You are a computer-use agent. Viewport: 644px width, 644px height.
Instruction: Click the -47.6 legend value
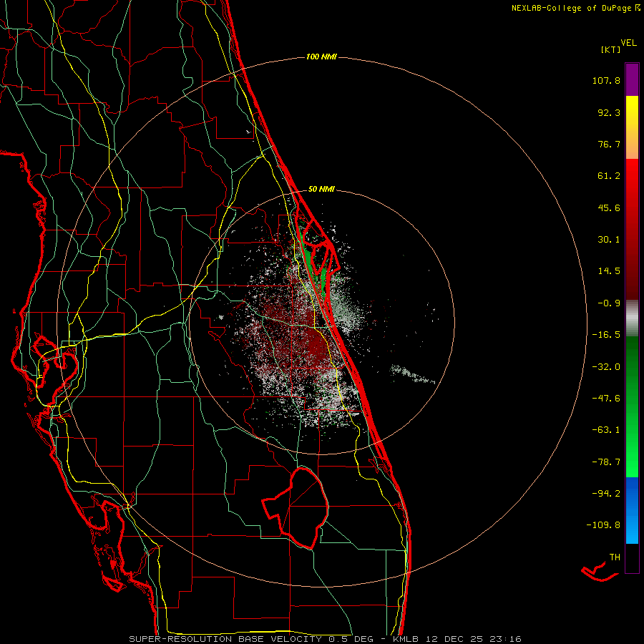pyautogui.click(x=606, y=399)
